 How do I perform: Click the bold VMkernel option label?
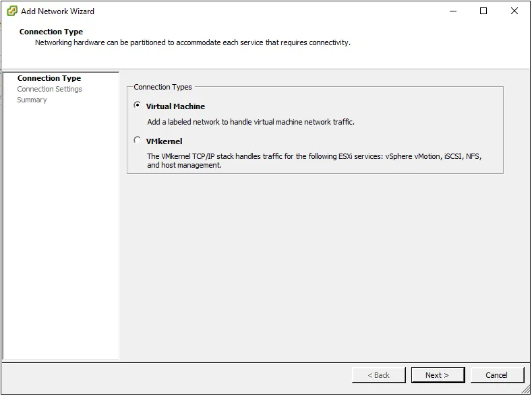pos(164,141)
